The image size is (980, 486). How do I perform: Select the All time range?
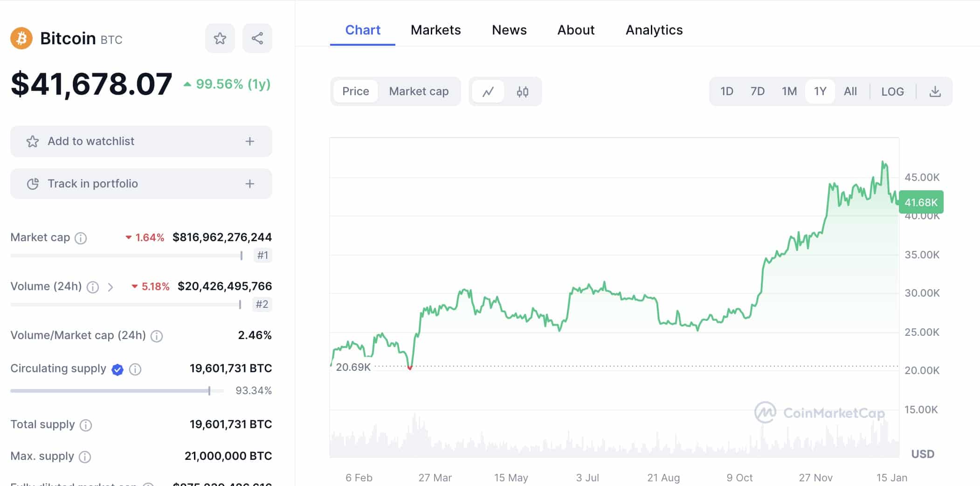click(x=850, y=91)
